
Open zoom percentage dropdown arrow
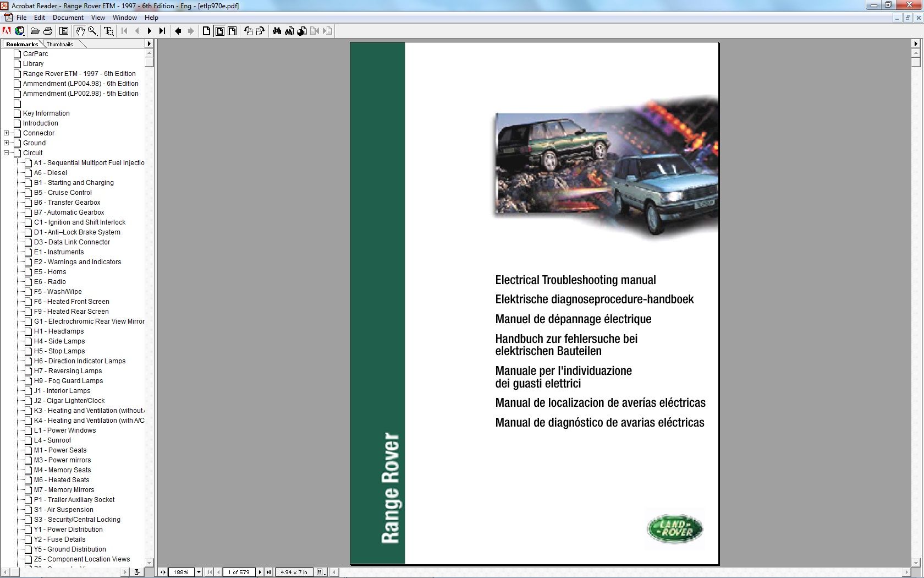(x=199, y=572)
